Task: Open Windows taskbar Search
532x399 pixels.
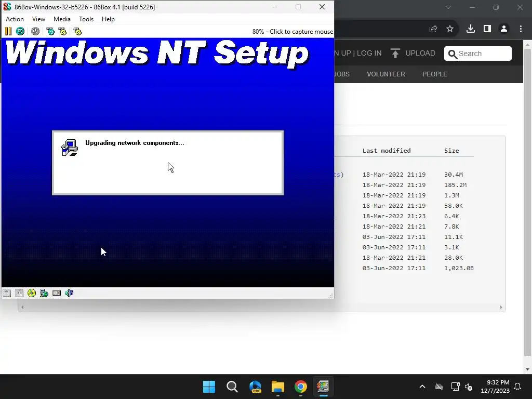Action: pyautogui.click(x=232, y=387)
